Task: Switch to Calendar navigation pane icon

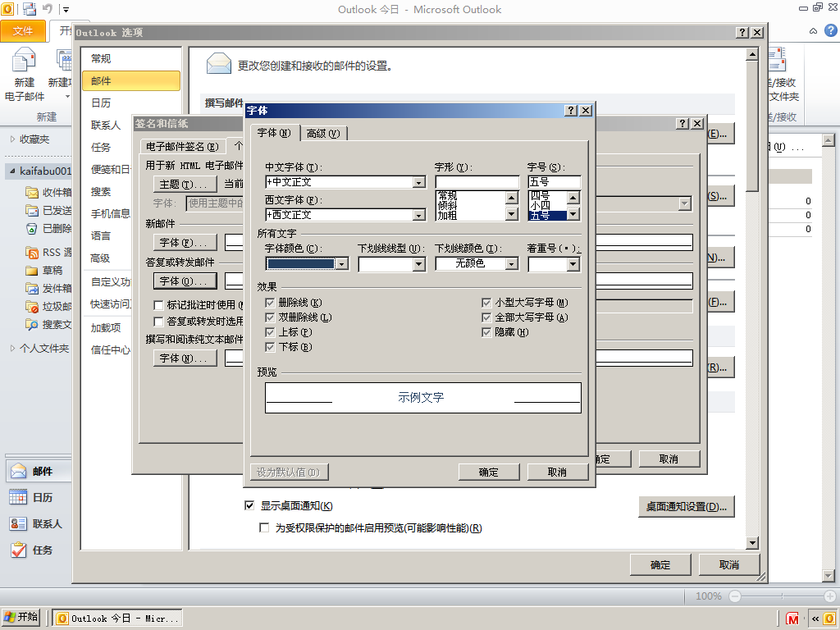Action: pyautogui.click(x=18, y=497)
